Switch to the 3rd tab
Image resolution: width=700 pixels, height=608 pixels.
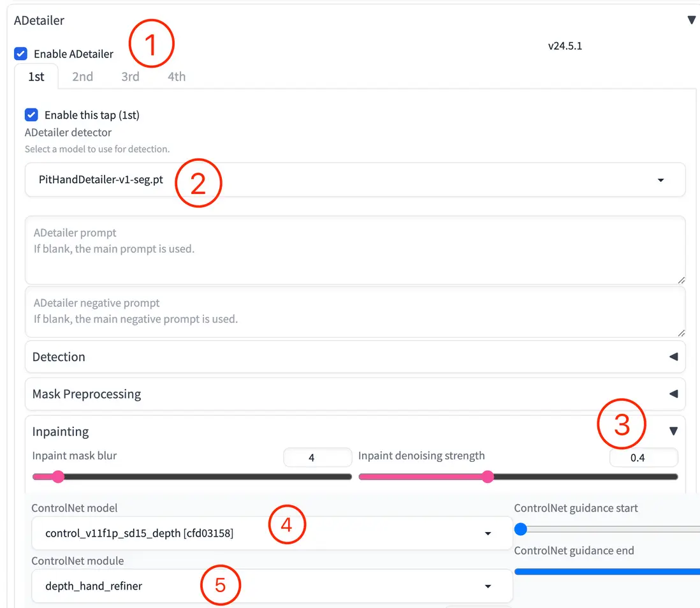coord(130,76)
